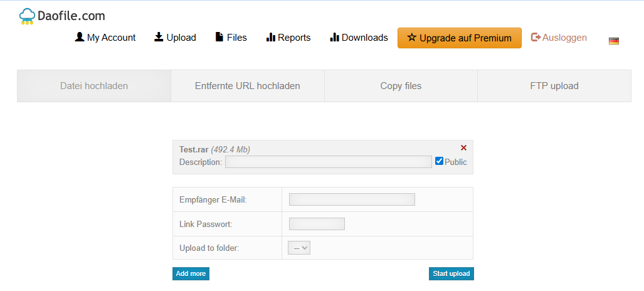This screenshot has height=291, width=644.
Task: Open the Upload to folder dropdown
Action: (299, 248)
